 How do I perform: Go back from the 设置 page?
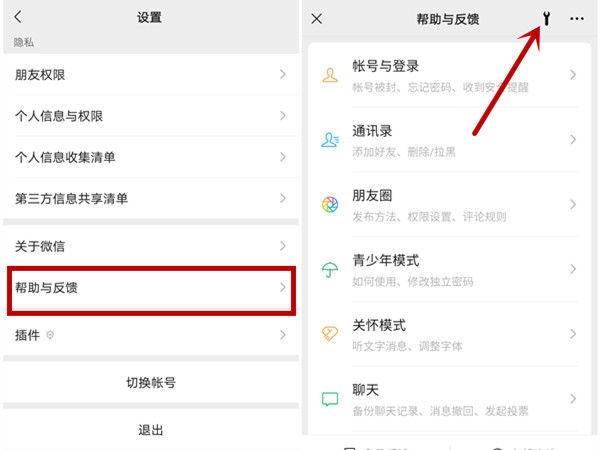pos(18,17)
